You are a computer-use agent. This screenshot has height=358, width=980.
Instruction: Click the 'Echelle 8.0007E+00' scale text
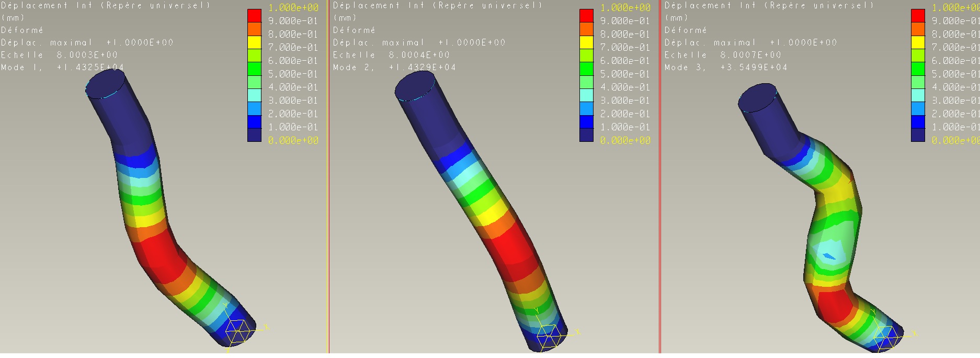tap(723, 55)
